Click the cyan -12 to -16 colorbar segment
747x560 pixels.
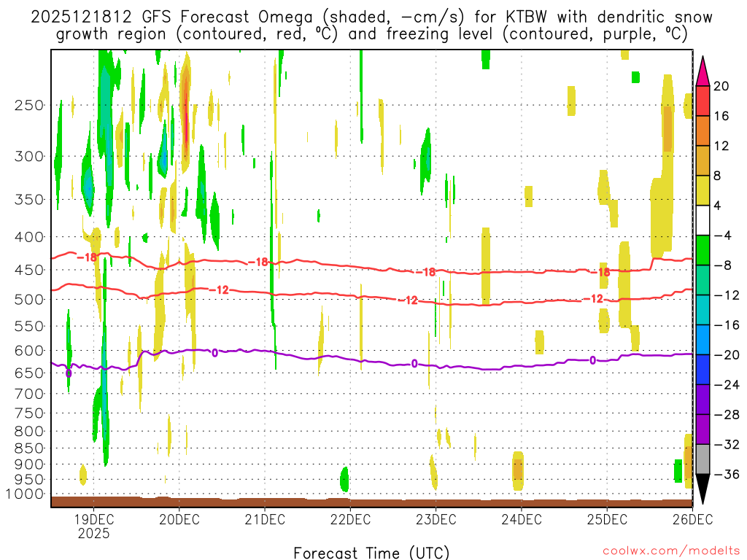coord(703,310)
